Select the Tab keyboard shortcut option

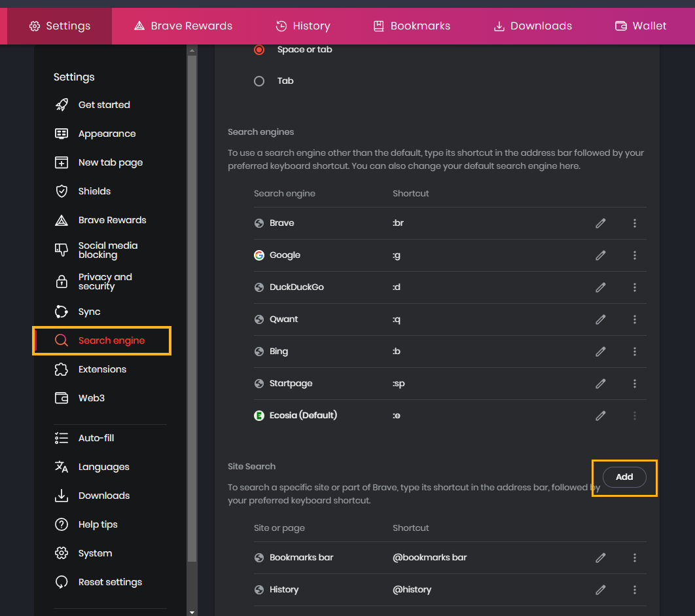click(259, 81)
